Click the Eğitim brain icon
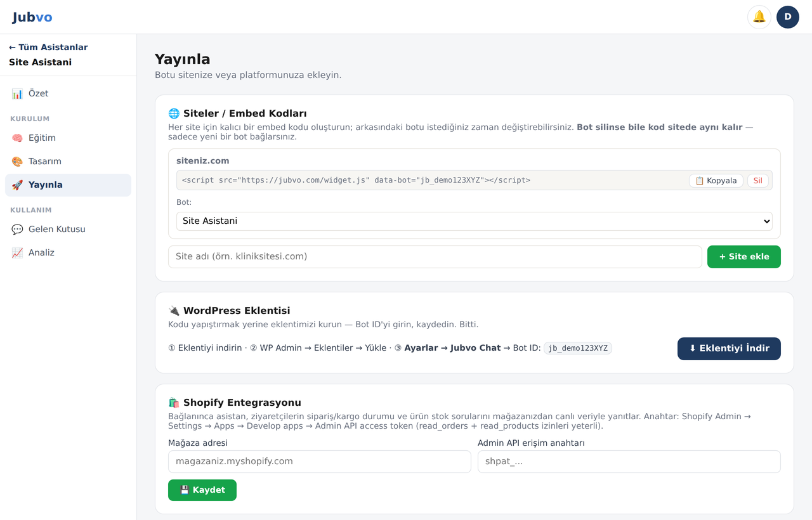Screen dimensions: 812x520 tap(17, 138)
